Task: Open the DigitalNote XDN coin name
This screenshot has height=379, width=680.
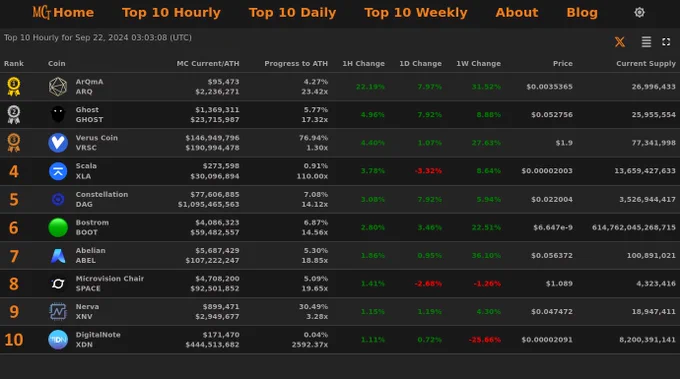Action: 98,340
